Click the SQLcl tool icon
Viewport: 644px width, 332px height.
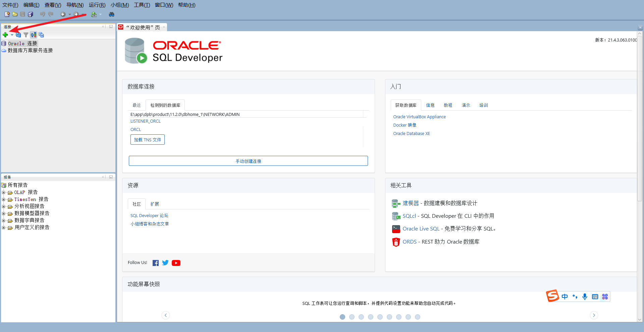tap(396, 216)
